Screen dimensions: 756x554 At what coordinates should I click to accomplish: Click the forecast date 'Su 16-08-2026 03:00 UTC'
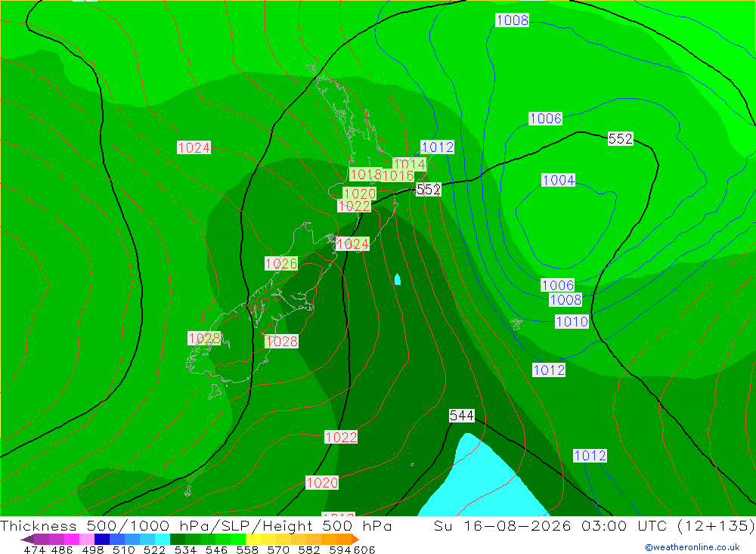point(550,525)
